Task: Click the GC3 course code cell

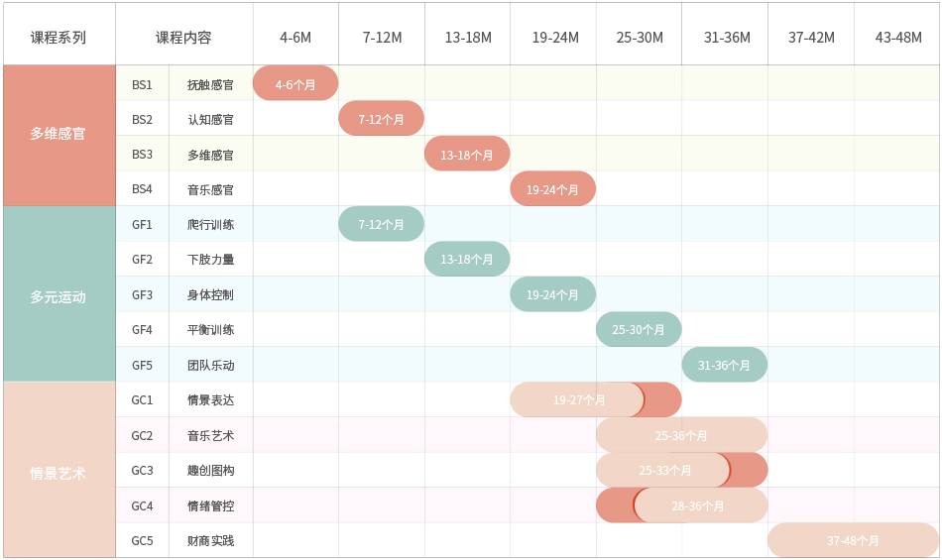Action: (142, 470)
